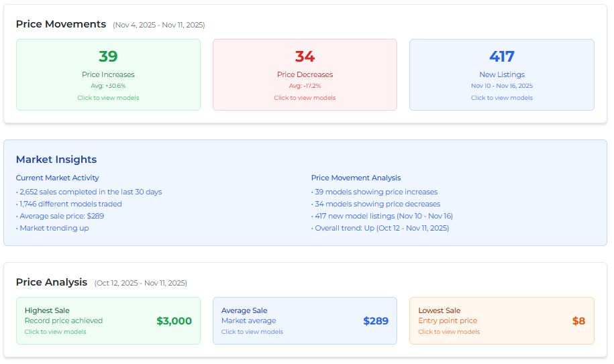Select the $3,000 highest sale value
Image resolution: width=614 pixels, height=364 pixels.
(x=174, y=321)
